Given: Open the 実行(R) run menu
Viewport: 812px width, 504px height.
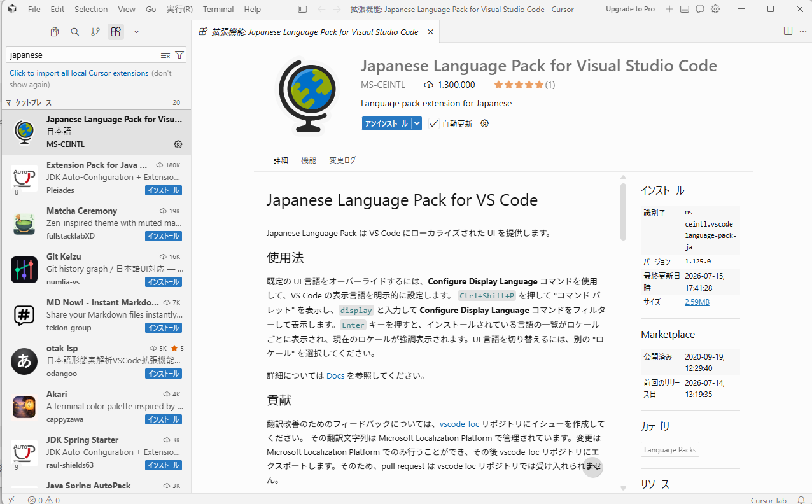Looking at the screenshot, I should coord(179,10).
